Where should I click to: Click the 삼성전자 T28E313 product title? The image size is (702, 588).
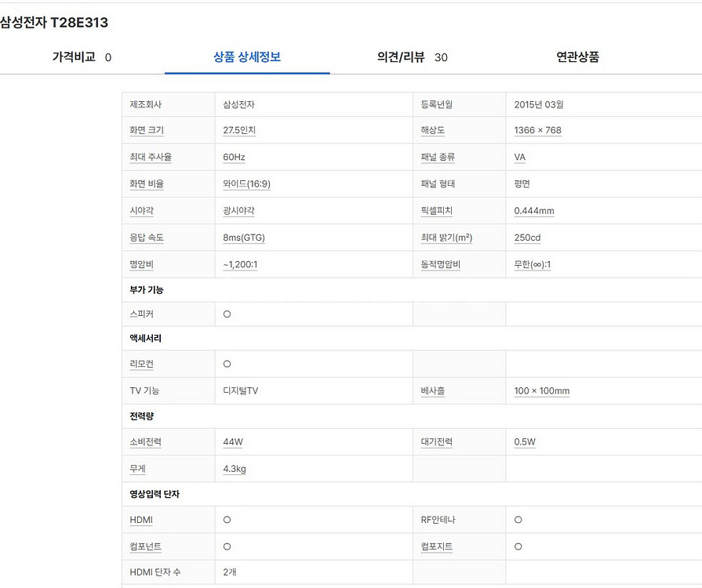pyautogui.click(x=54, y=23)
